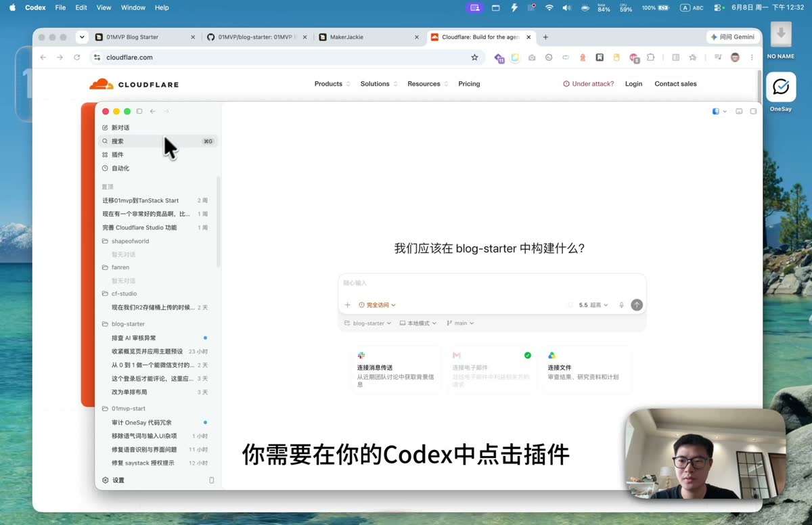812x525 pixels.
Task: Toggle the Codex sidebar panel icon
Action: pyautogui.click(x=139, y=112)
